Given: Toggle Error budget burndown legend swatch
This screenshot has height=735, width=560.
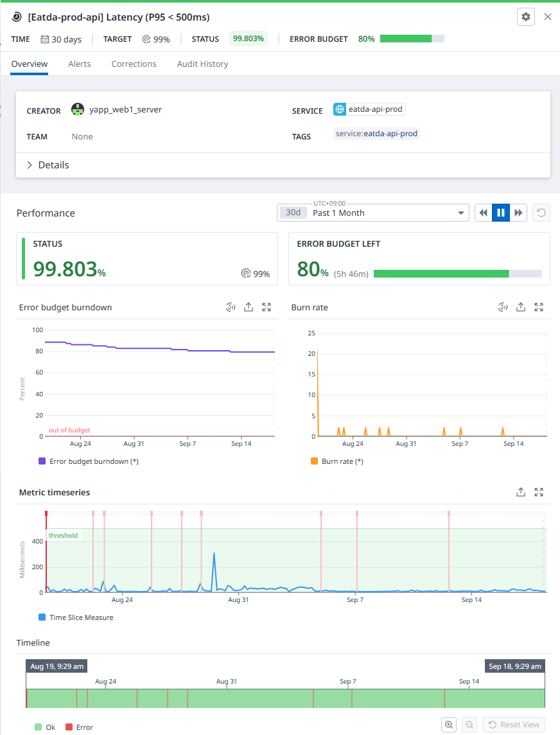Looking at the screenshot, I should [x=42, y=461].
